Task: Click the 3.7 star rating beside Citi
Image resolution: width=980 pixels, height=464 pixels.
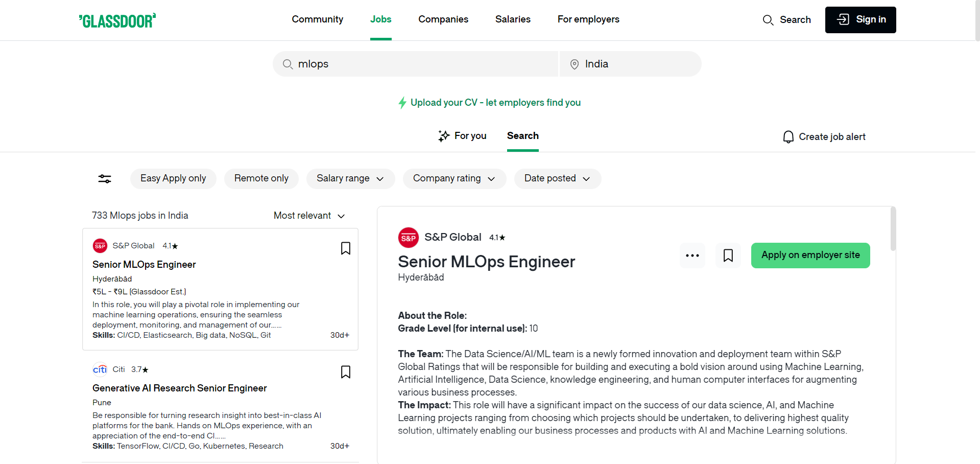Action: coord(140,369)
